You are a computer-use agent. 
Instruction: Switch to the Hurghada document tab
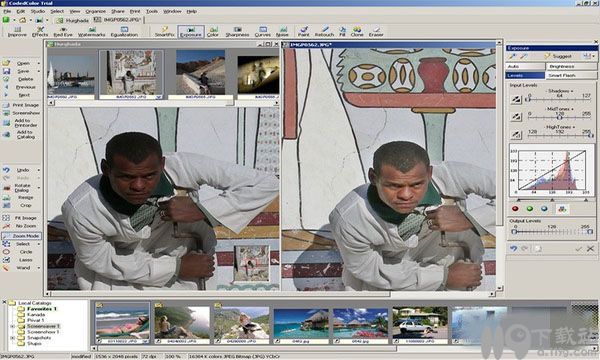[x=73, y=20]
